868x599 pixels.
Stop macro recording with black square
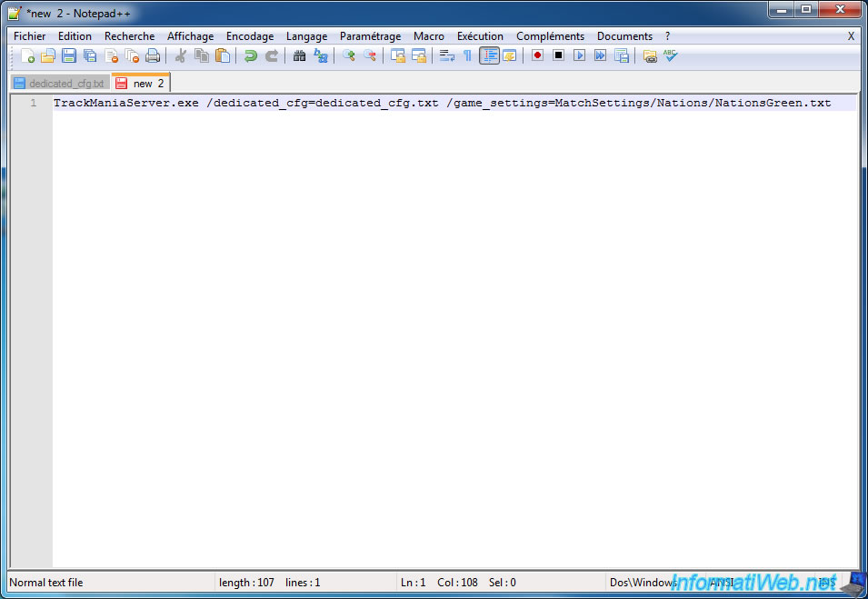tap(558, 55)
